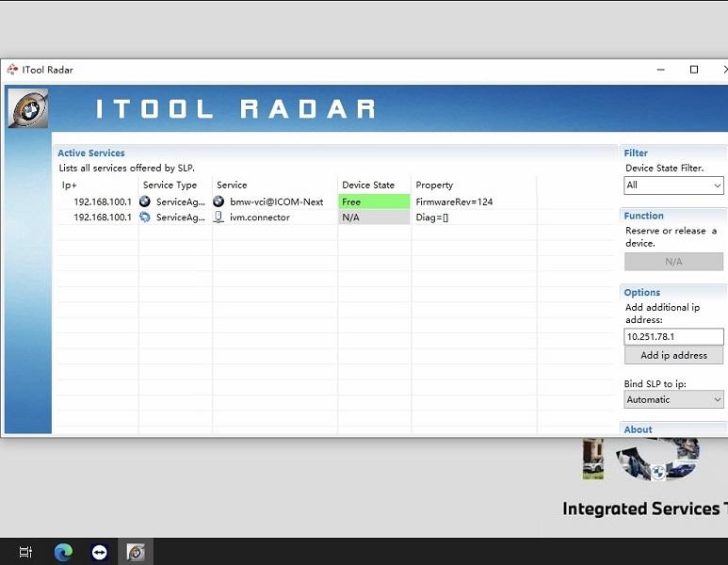Open TeamViewer from the taskbar
The height and width of the screenshot is (565, 728).
point(100,552)
